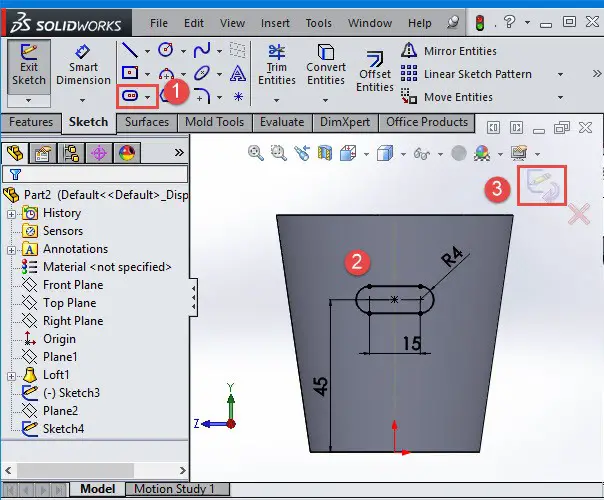Click Display Style cube icon
Screen dimensions: 604x500
[x=385, y=153]
